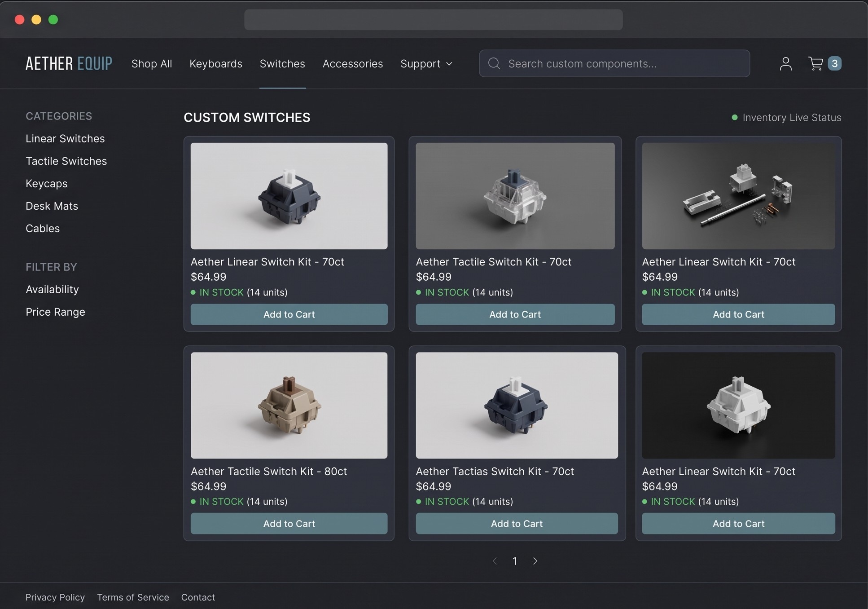Open the shopping cart icon
Viewport: 868px width, 609px height.
(815, 63)
